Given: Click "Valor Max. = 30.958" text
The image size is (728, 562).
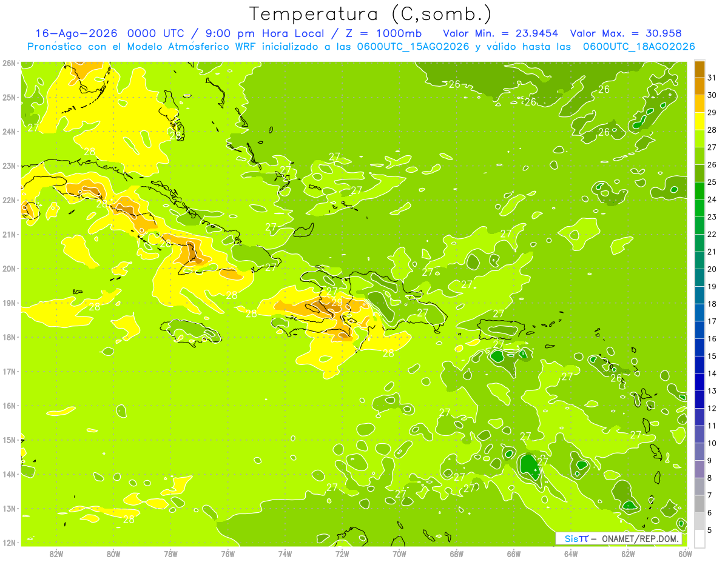Looking at the screenshot, I should pyautogui.click(x=626, y=33).
